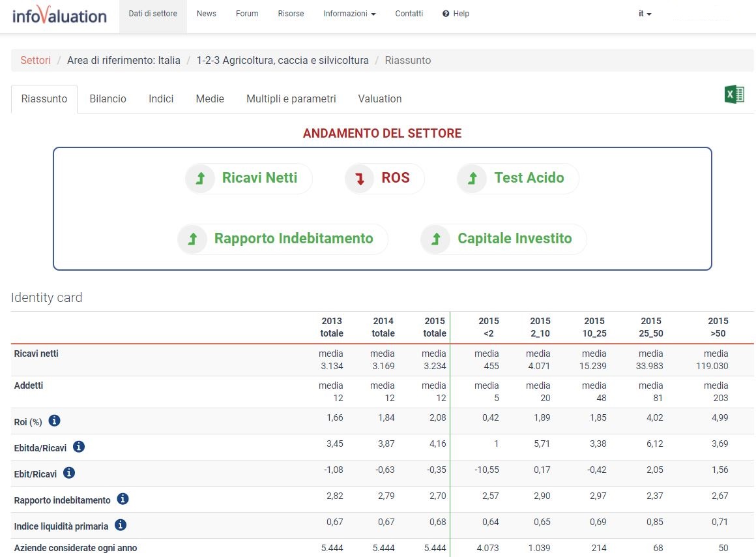Open Dati di settore menu
The width and height of the screenshot is (756, 557).
click(x=153, y=14)
